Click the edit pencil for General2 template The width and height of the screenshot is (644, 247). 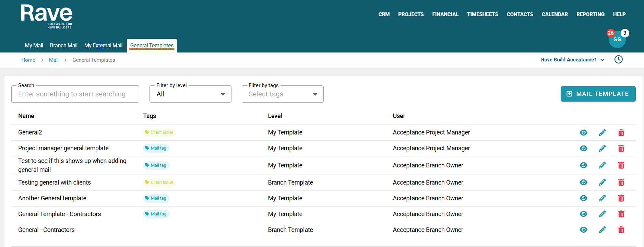[602, 133]
